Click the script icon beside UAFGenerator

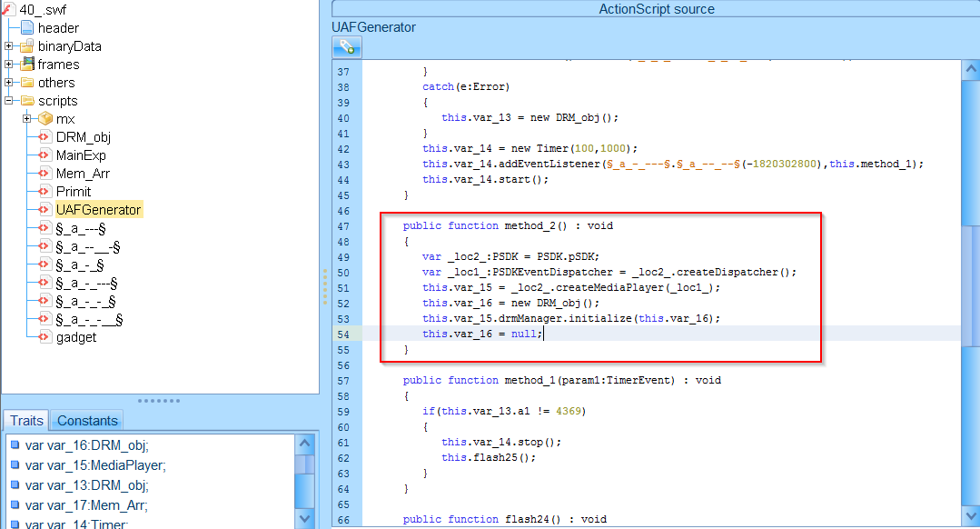click(45, 209)
